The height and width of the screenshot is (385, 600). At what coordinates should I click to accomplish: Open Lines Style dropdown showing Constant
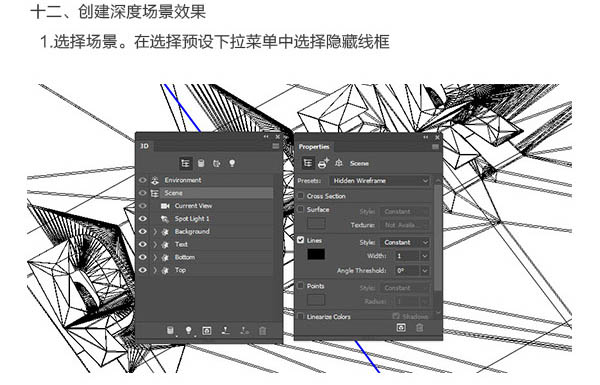coord(405,243)
